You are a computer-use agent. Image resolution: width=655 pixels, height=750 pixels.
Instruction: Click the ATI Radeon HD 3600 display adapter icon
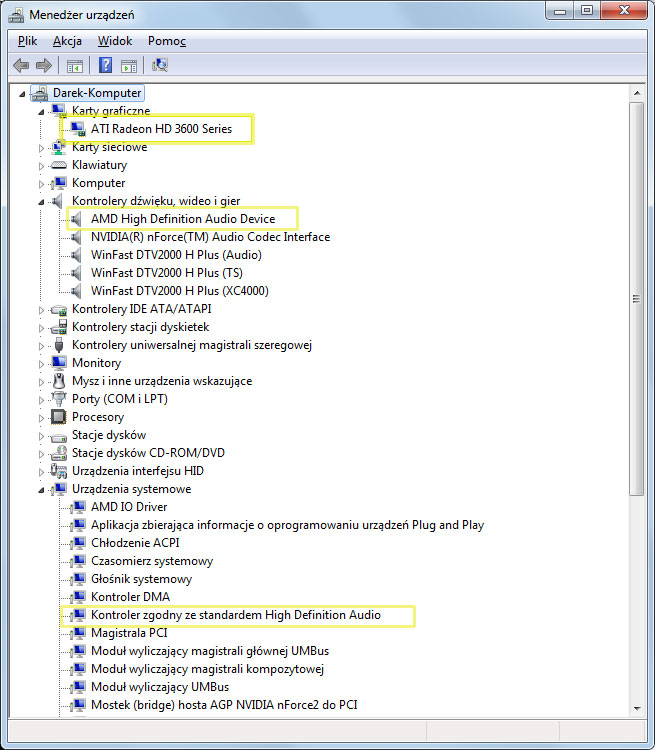78,129
